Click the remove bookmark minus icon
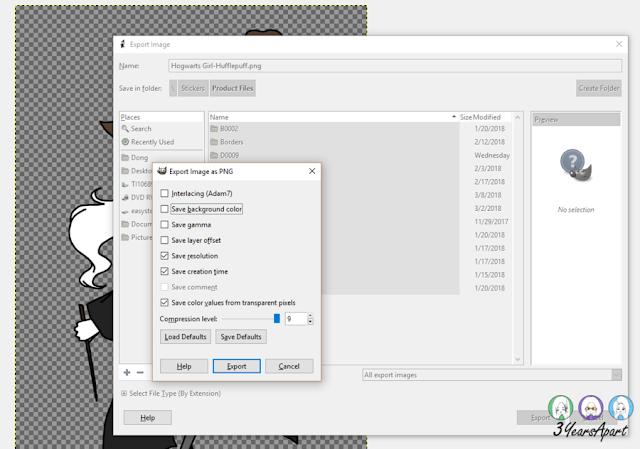640x449 pixels. (x=140, y=372)
